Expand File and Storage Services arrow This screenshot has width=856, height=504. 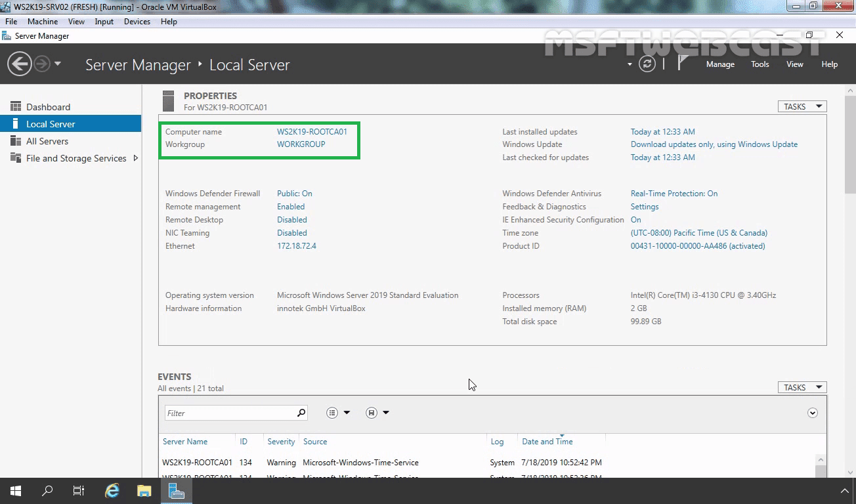point(136,158)
